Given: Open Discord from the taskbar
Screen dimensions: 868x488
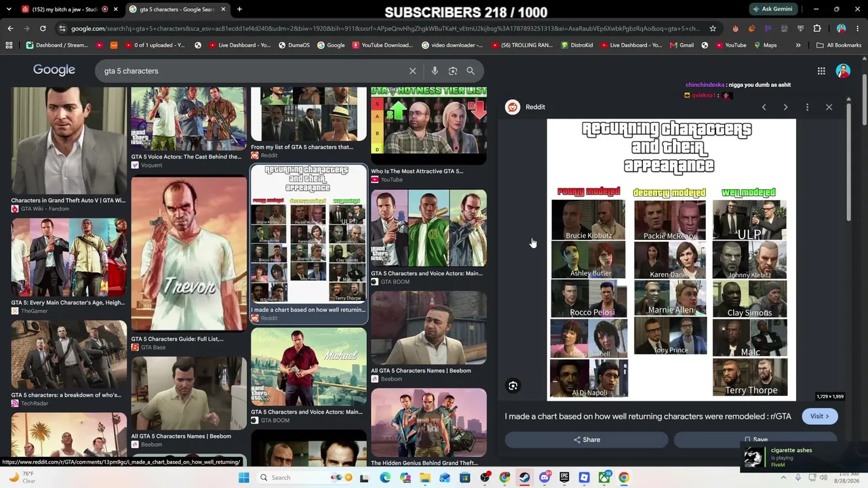Looking at the screenshot, I should point(545,478).
